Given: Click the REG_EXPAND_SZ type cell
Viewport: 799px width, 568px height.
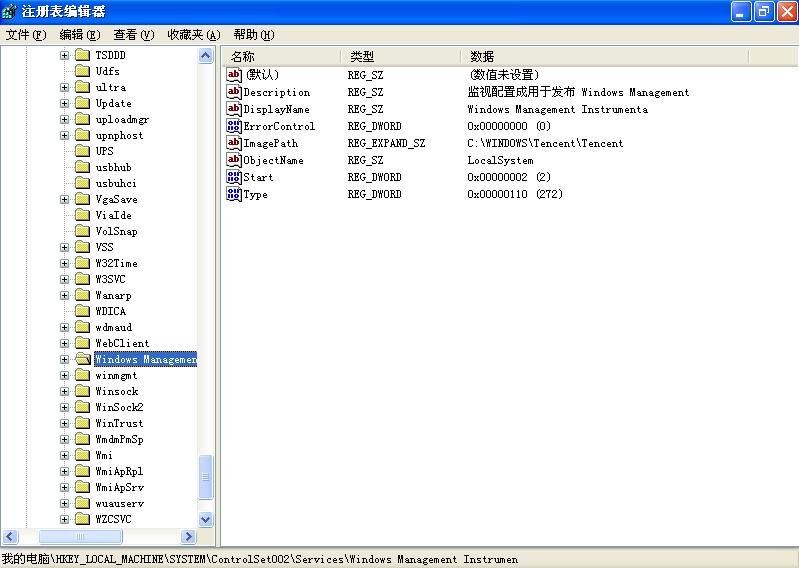Looking at the screenshot, I should pyautogui.click(x=386, y=143).
